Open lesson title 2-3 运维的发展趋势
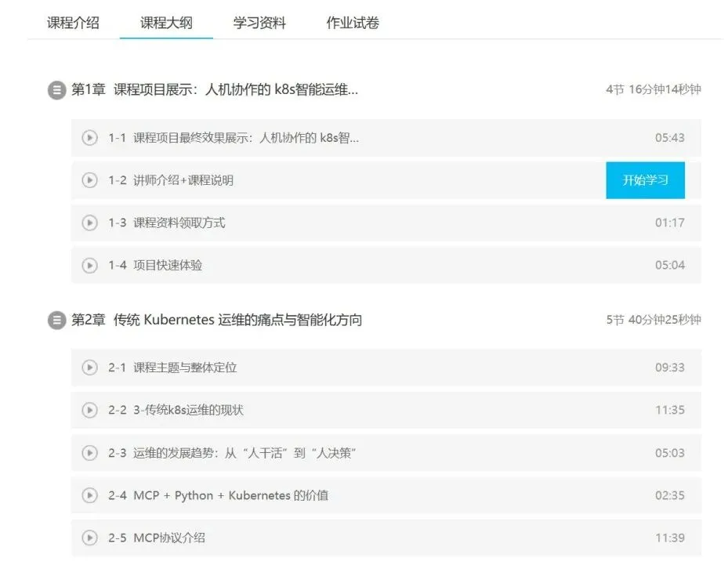The image size is (728, 565). (232, 453)
